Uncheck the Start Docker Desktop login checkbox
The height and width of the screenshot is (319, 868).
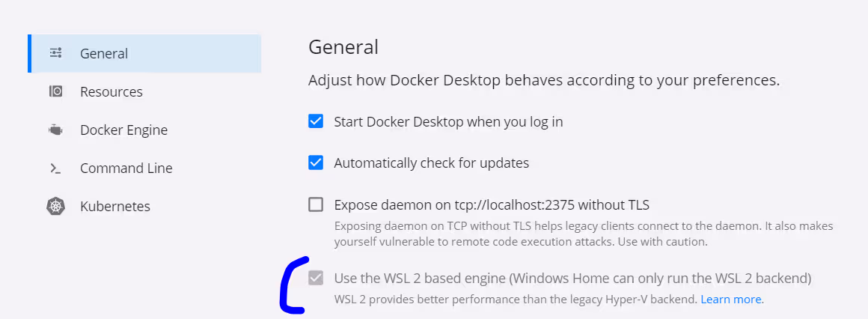[316, 121]
